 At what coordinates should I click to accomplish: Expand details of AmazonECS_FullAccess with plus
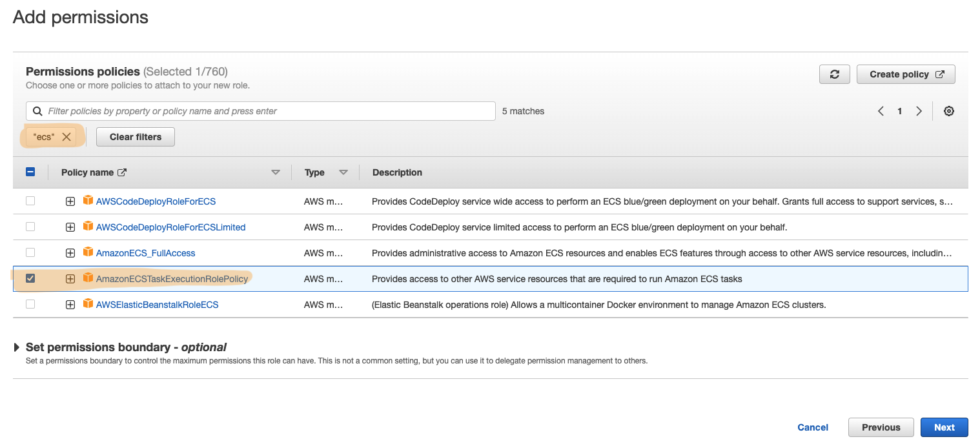click(70, 253)
